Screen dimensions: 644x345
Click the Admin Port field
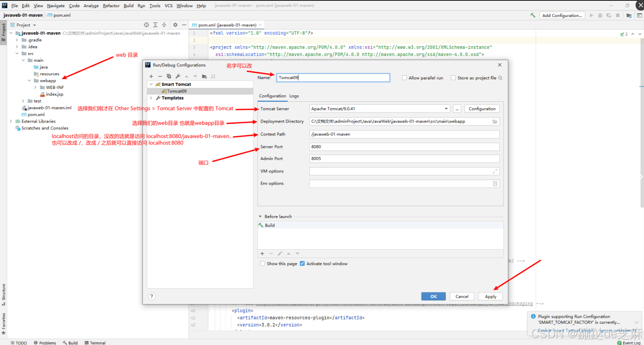[404, 159]
